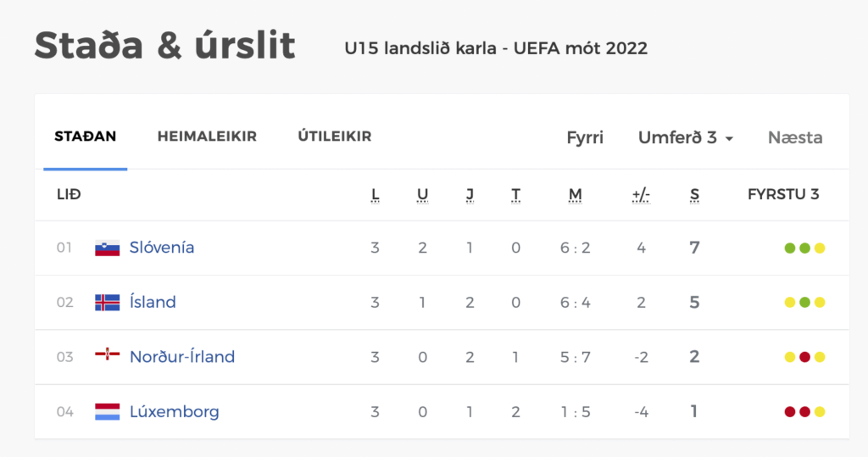Click the S points column header
The width and height of the screenshot is (868, 457).
click(694, 195)
